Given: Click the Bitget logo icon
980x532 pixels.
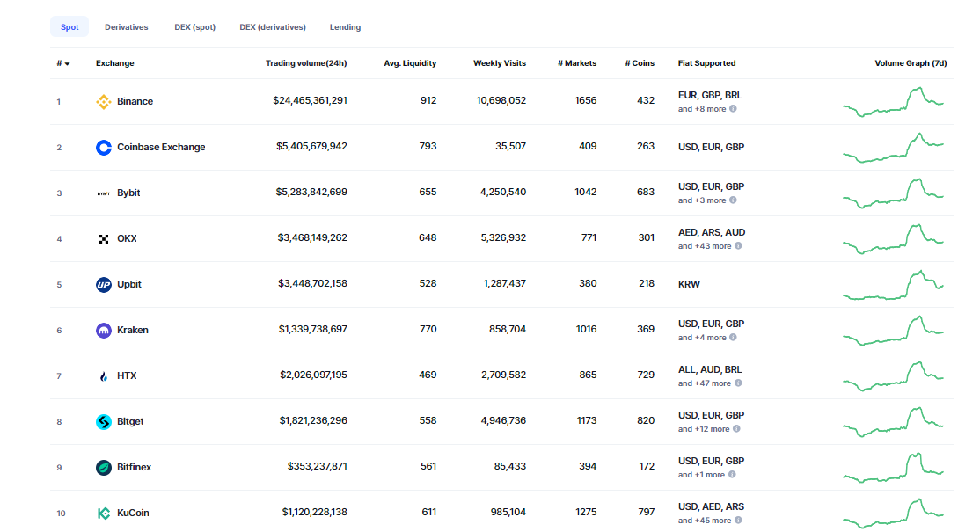Looking at the screenshot, I should click(x=104, y=422).
